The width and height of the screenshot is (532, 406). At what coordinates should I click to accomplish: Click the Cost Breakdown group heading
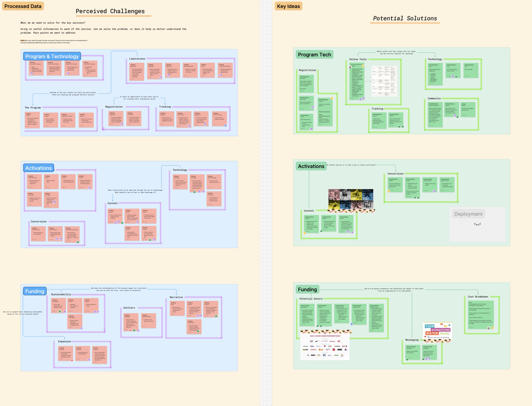click(478, 297)
